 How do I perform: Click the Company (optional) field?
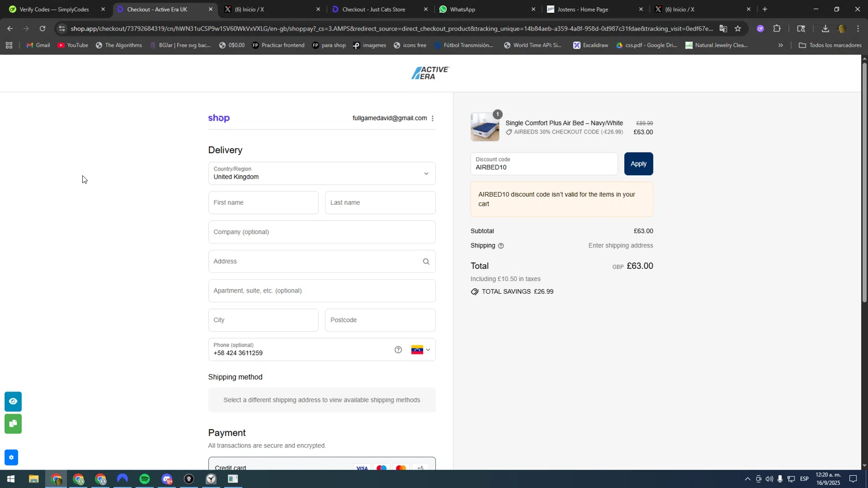click(322, 232)
